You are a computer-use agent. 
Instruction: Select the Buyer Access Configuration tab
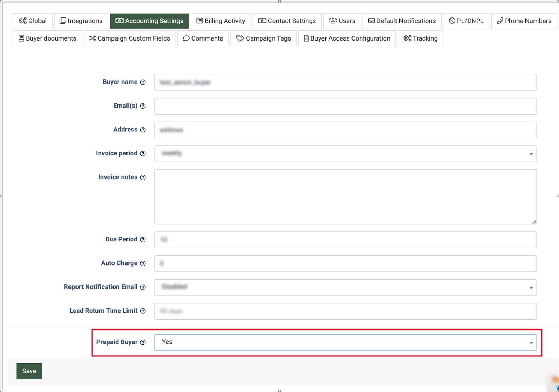(347, 38)
